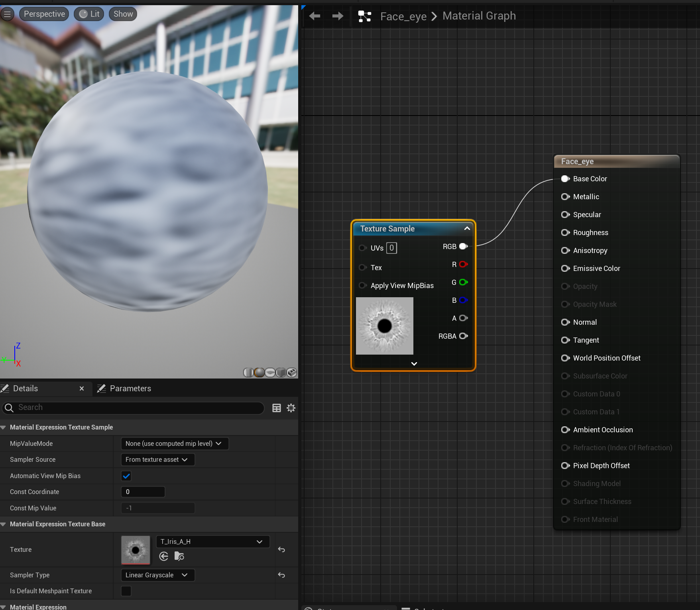Viewport: 700px width, 610px height.
Task: Open the viewport hamburger menu
Action: click(x=7, y=14)
